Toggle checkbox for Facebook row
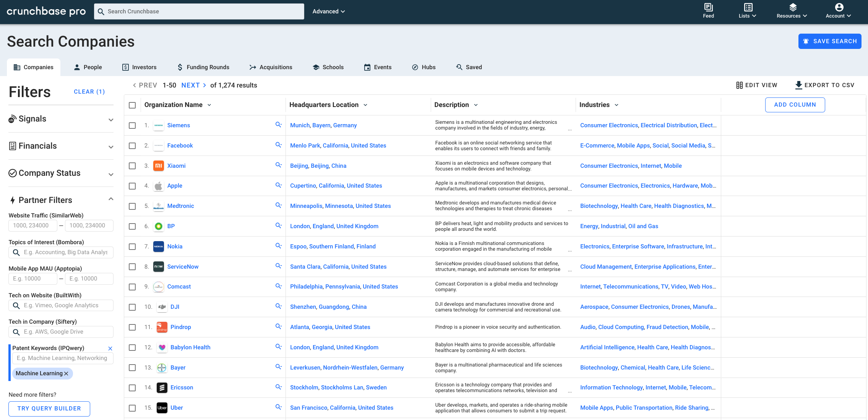 click(132, 146)
